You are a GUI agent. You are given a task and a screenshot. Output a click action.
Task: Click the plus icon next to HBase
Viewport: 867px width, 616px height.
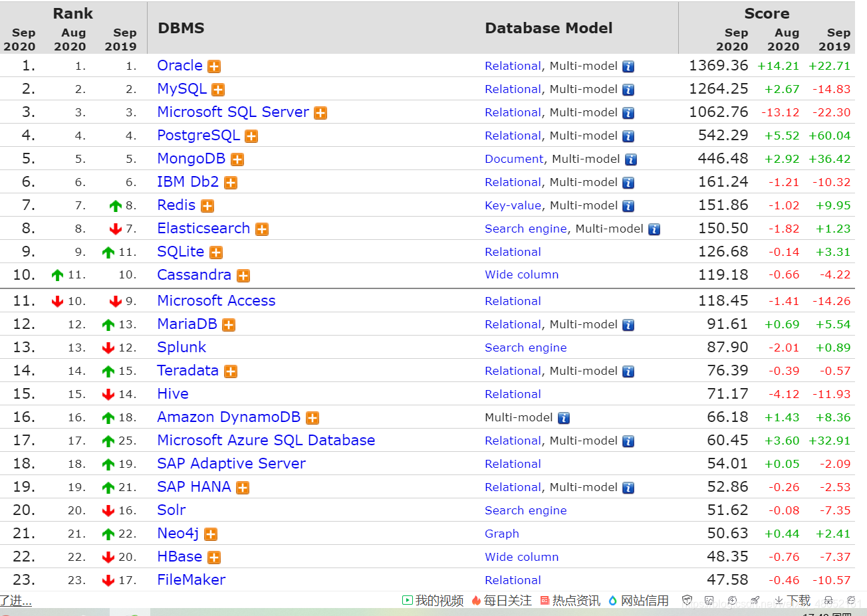click(214, 558)
